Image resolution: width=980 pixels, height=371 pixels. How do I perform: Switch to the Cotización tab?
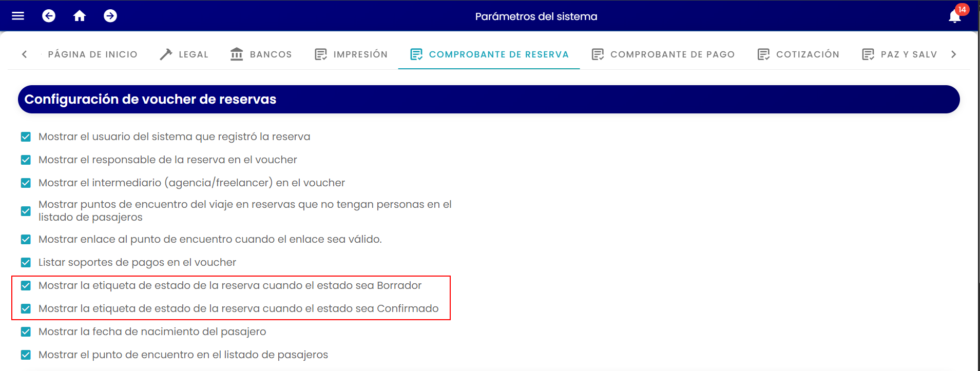pyautogui.click(x=798, y=54)
